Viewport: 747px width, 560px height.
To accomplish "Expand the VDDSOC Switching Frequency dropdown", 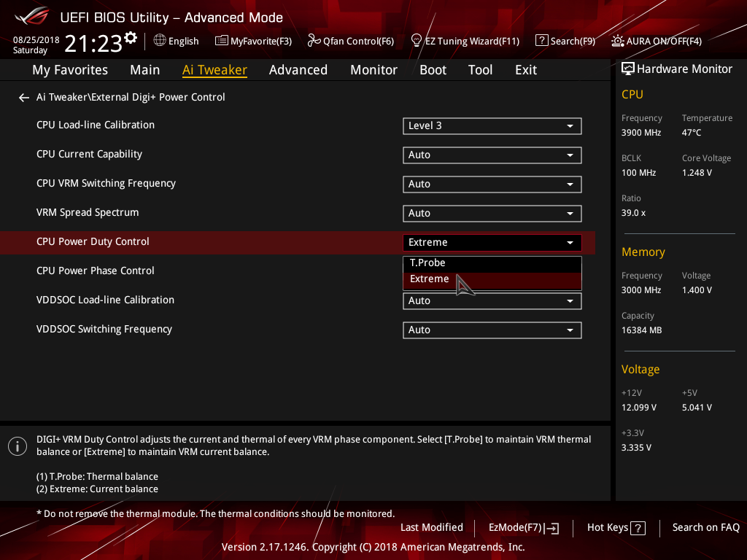I will coord(492,330).
